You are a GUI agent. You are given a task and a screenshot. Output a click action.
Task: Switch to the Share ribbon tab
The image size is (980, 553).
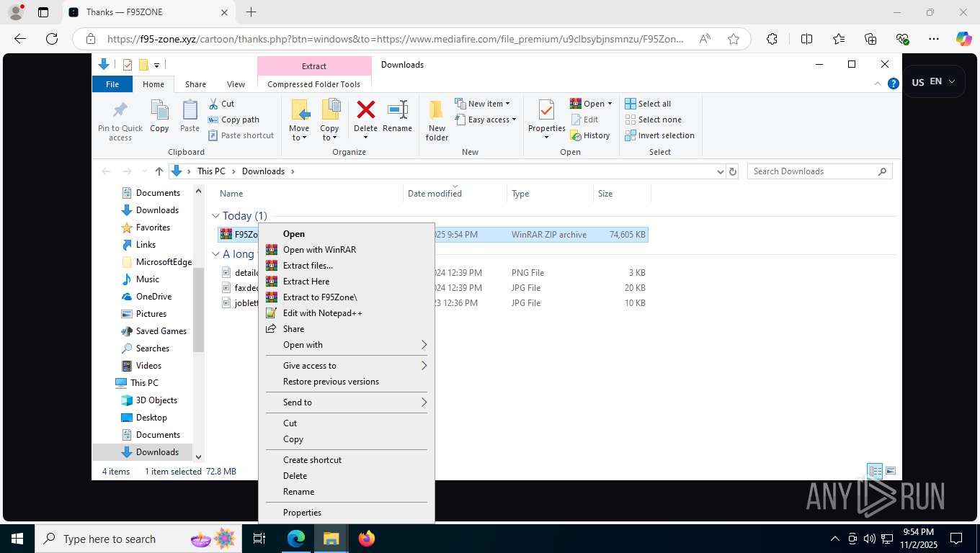pyautogui.click(x=195, y=84)
